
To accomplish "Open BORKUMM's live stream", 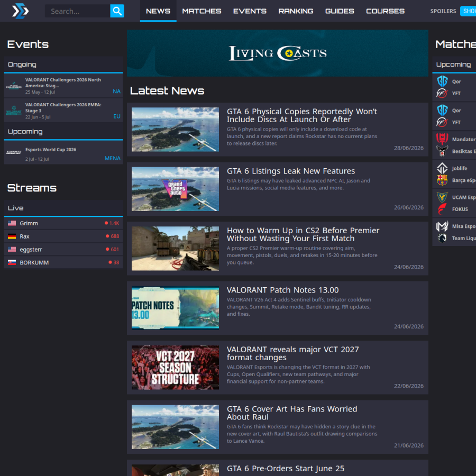I will tap(63, 262).
